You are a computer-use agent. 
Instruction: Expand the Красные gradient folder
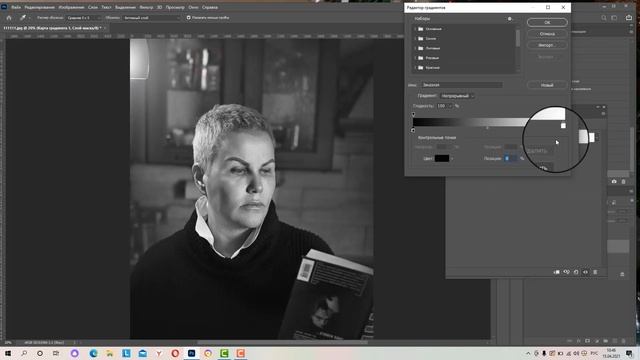click(416, 68)
